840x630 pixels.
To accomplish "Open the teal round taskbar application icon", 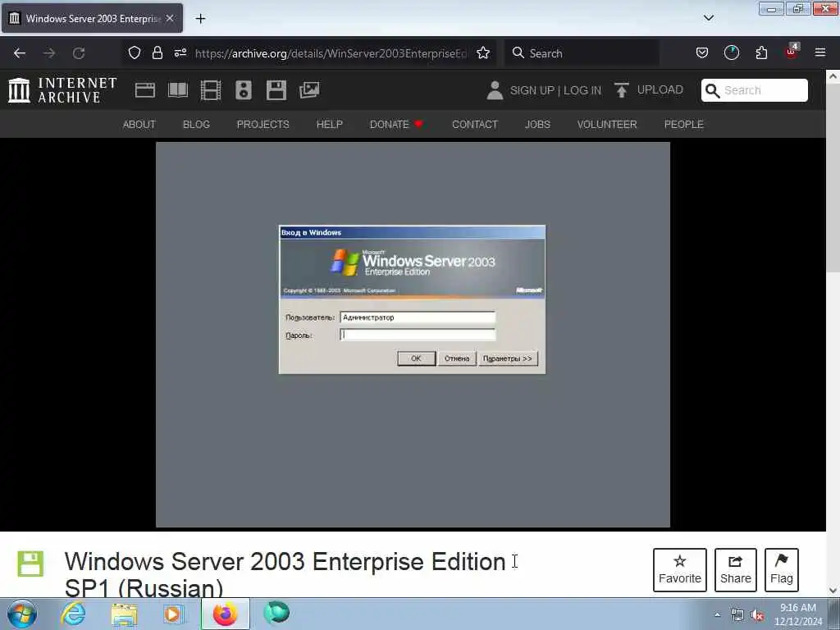I will click(276, 613).
